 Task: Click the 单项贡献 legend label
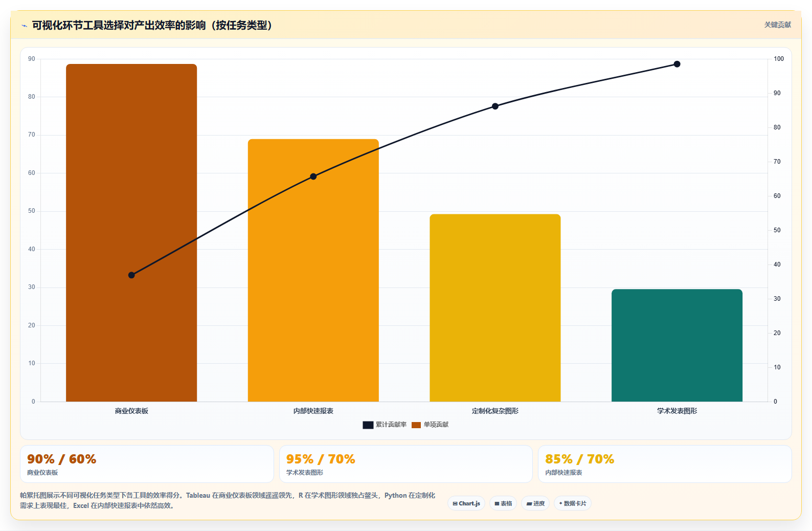(436, 425)
